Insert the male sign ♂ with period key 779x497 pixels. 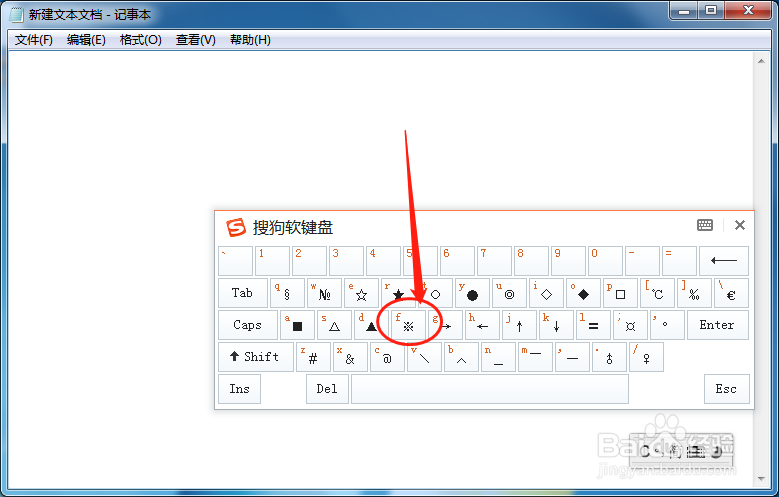(x=609, y=357)
